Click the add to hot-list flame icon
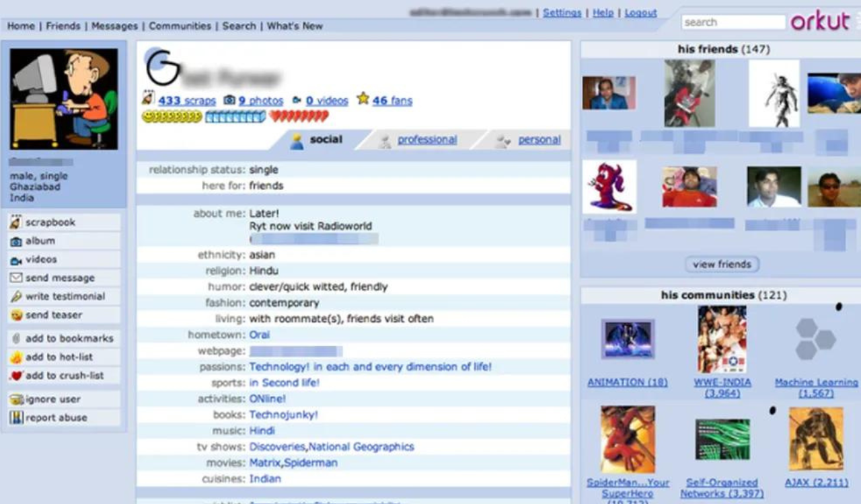The image size is (861, 504). click(15, 358)
